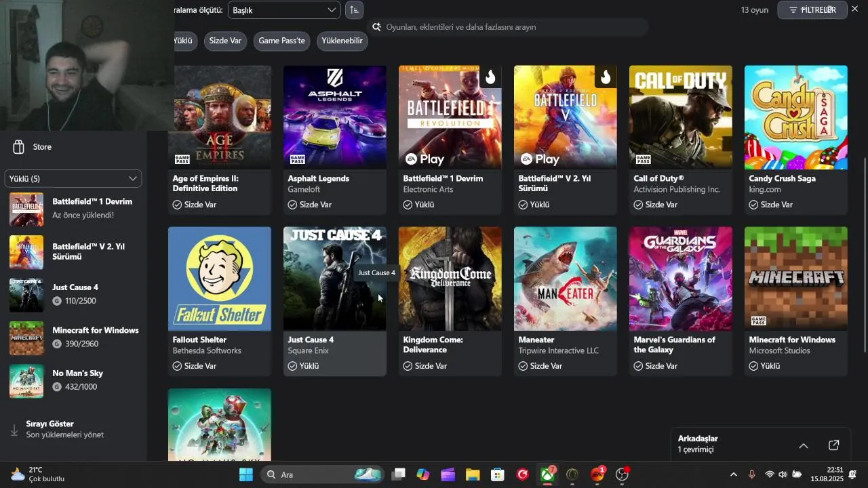Open Microsoft Store from the taskbar

coord(498,474)
